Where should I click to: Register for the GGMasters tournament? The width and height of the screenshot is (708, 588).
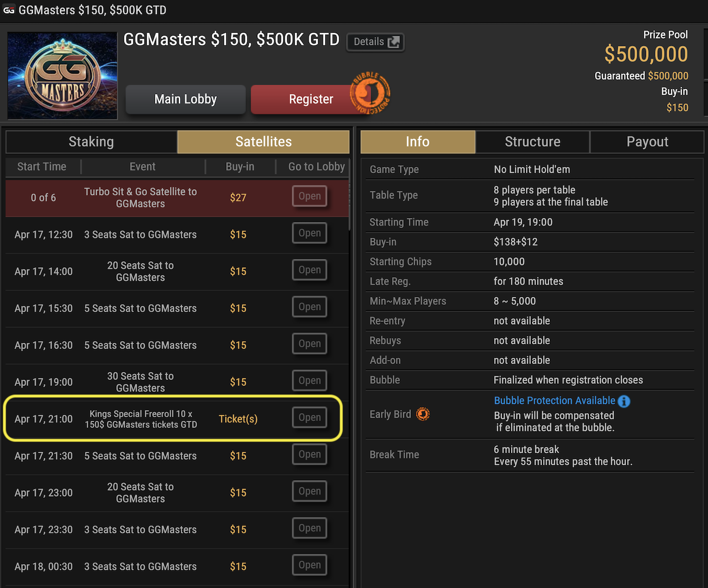(x=311, y=100)
